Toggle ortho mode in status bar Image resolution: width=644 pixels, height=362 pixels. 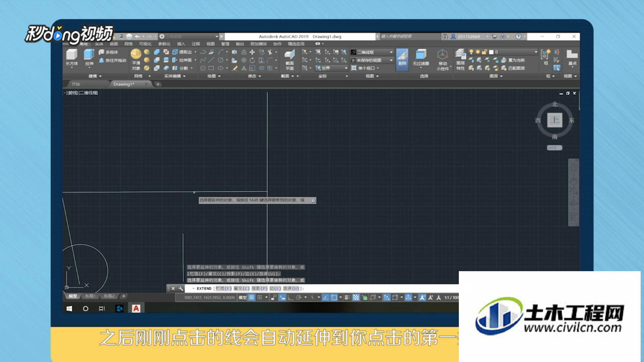pyautogui.click(x=290, y=297)
